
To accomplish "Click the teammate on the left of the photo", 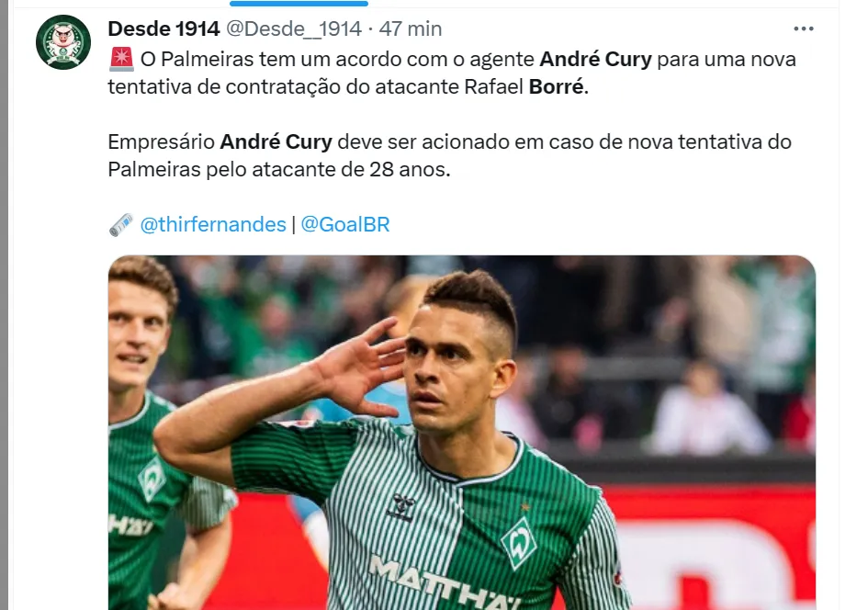I will pyautogui.click(x=161, y=432).
